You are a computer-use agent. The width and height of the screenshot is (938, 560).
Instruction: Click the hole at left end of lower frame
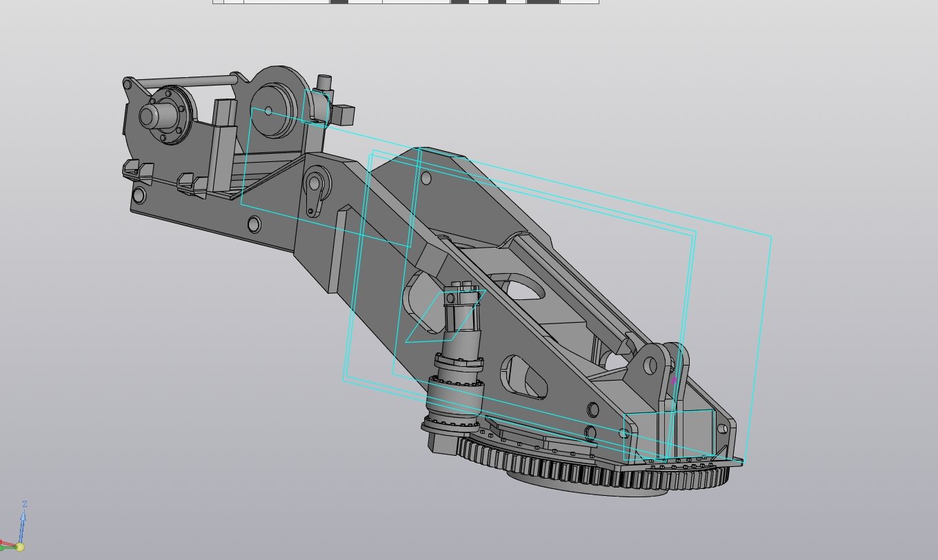[x=139, y=197]
